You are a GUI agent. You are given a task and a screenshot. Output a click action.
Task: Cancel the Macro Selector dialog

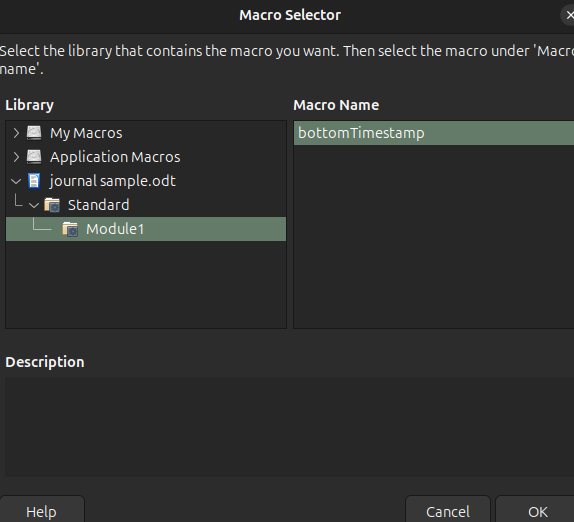pyautogui.click(x=448, y=511)
